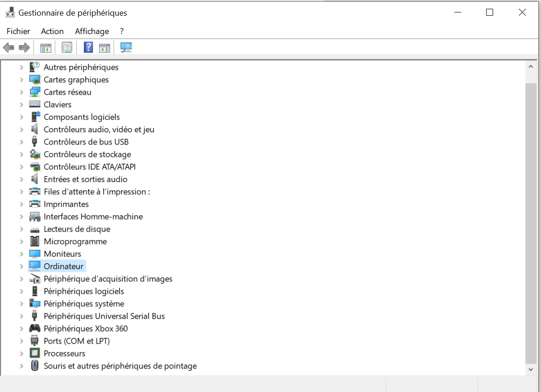Expand the Processeurs chevron

point(21,353)
